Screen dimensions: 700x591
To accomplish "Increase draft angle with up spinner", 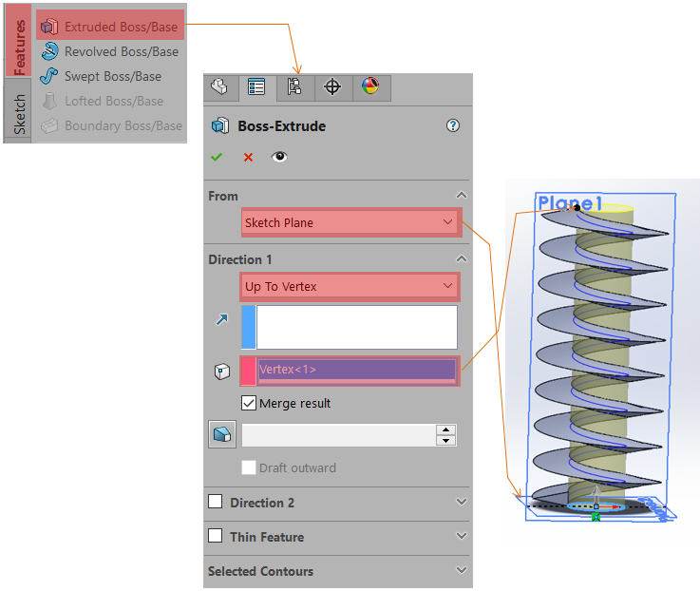I will [x=445, y=429].
